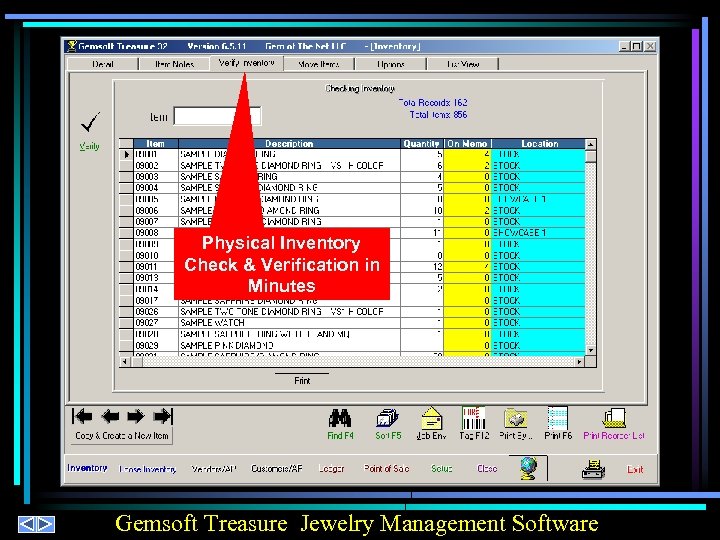
Task: Select item row 09026
Action: [x=352, y=312]
